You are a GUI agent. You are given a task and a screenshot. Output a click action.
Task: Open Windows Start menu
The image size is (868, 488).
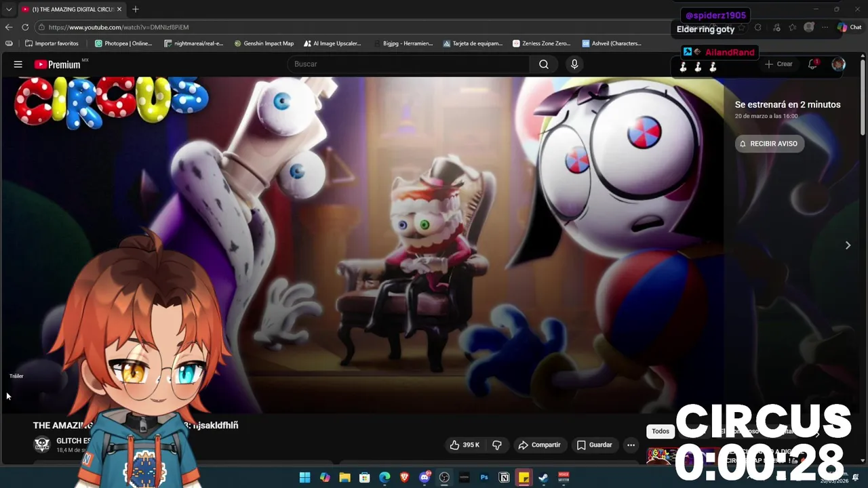pyautogui.click(x=304, y=478)
